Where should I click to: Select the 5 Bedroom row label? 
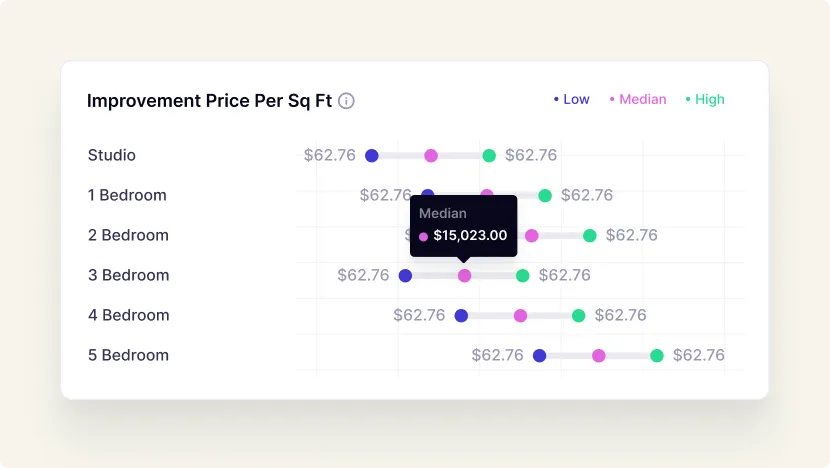pyautogui.click(x=129, y=355)
